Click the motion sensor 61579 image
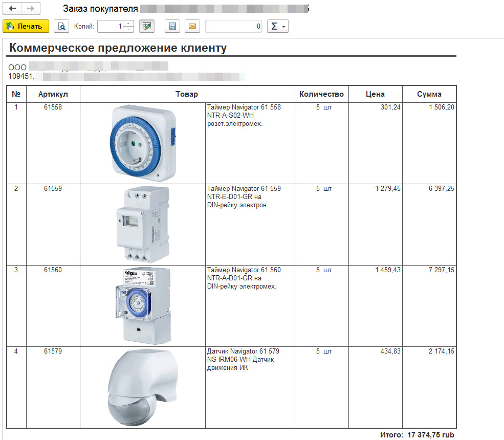Image resolution: width=504 pixels, height=440 pixels. click(x=143, y=387)
